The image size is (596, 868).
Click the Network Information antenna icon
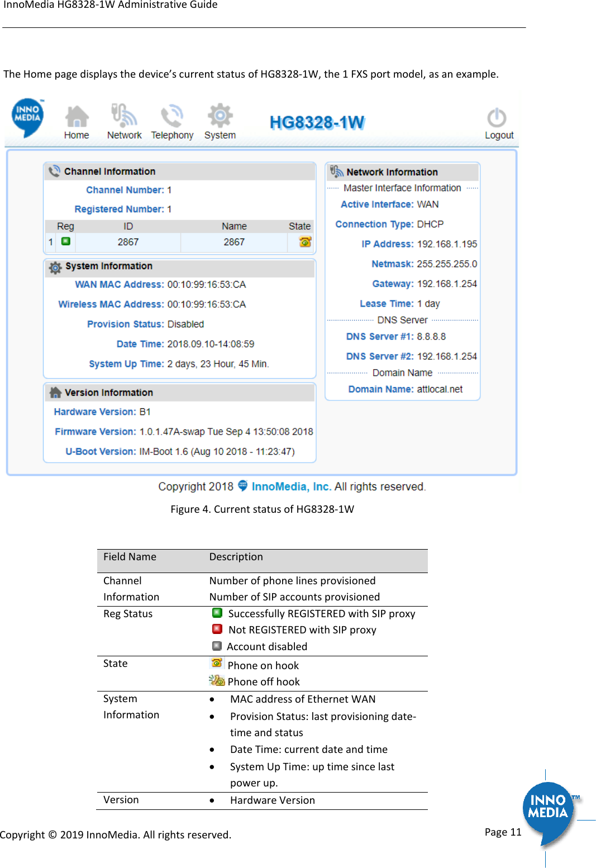point(337,171)
